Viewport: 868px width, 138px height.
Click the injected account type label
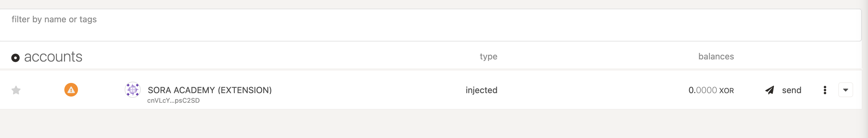(481, 90)
